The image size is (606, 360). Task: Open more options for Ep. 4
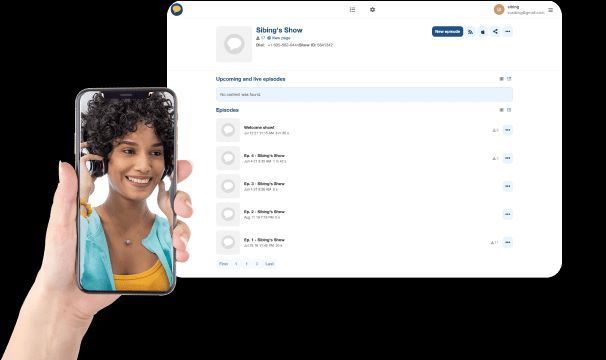click(508, 158)
